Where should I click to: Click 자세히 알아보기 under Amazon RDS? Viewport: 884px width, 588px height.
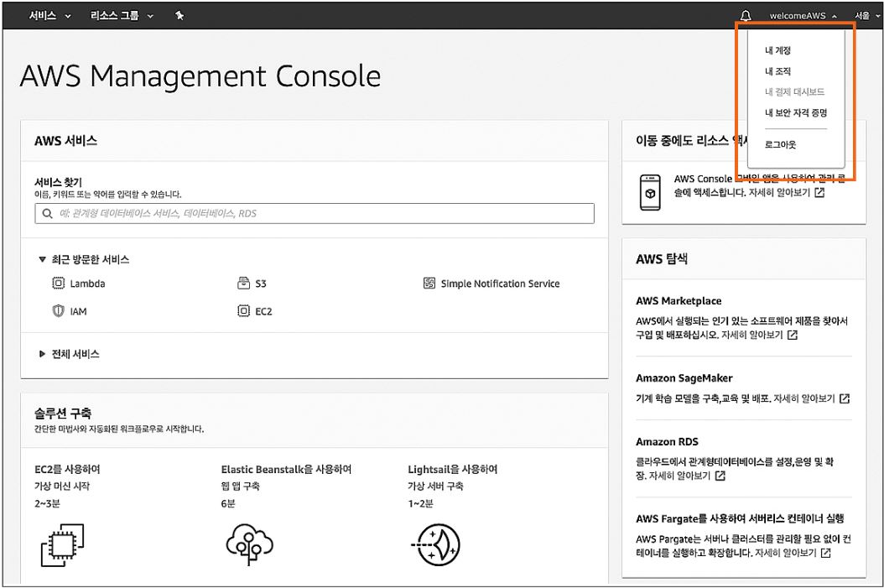[x=680, y=476]
